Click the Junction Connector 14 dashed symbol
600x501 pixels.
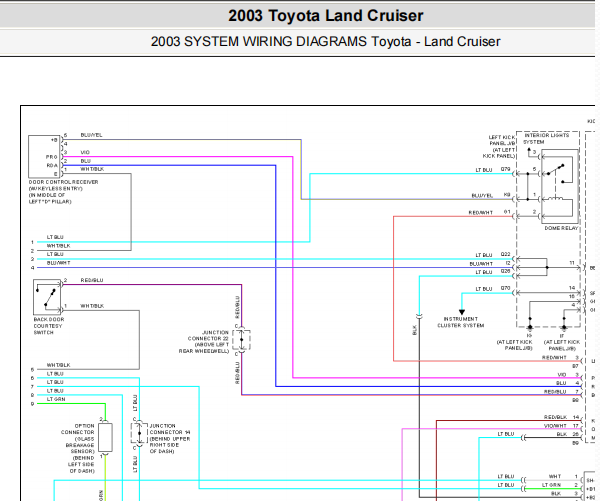tap(139, 434)
